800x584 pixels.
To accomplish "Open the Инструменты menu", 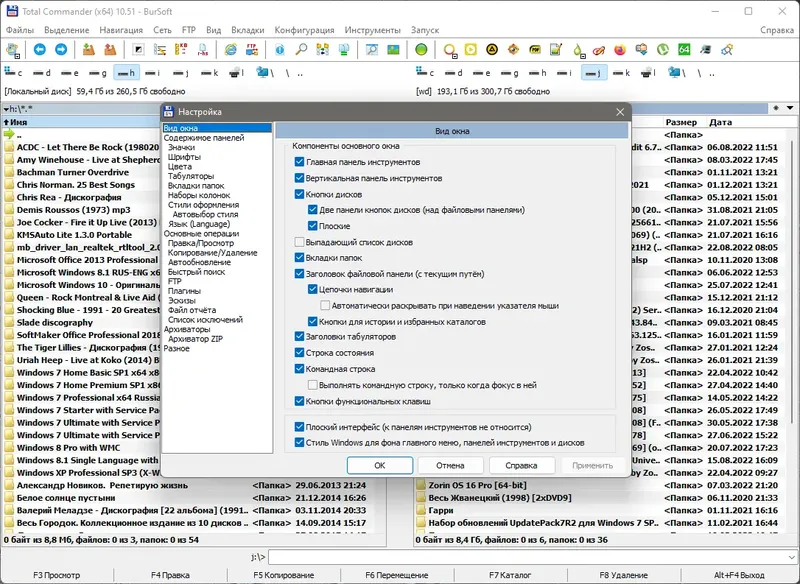I will [373, 30].
